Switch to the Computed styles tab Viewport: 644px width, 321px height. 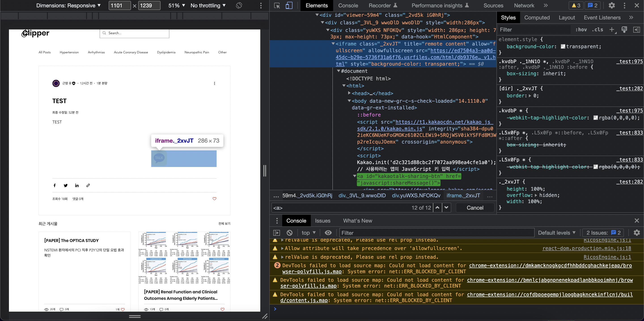[x=537, y=17]
